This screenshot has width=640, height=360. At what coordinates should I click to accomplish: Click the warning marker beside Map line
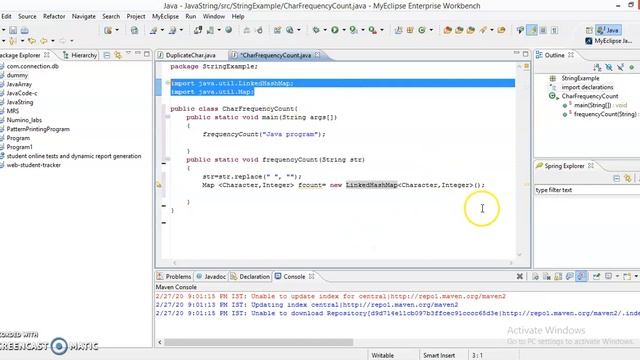pyautogui.click(x=159, y=185)
